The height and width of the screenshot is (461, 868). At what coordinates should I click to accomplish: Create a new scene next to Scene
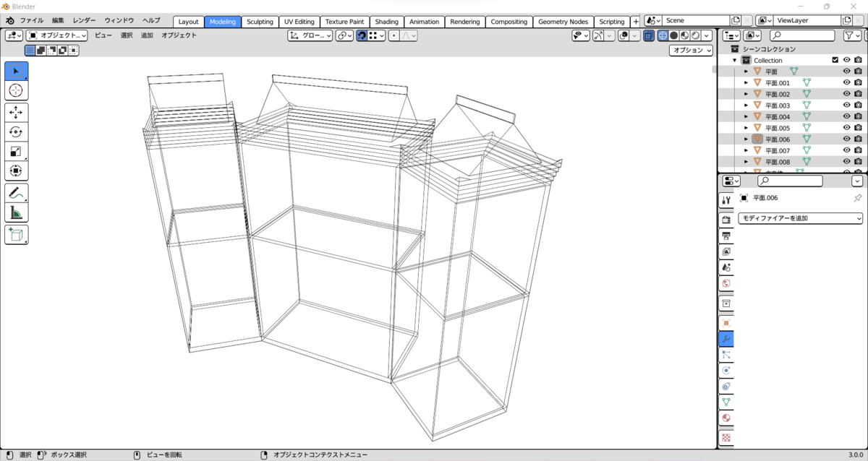click(736, 21)
